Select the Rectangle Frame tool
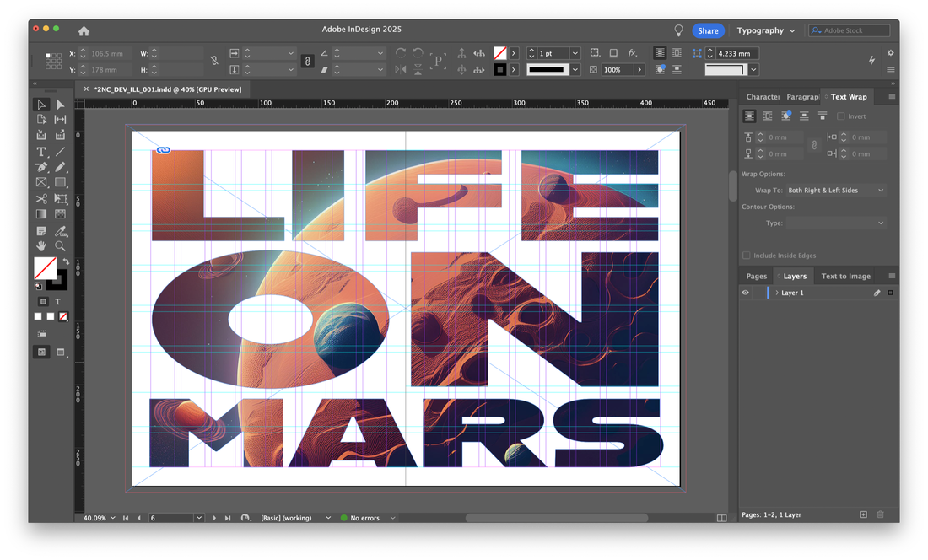This screenshot has height=560, width=928. 41,183
